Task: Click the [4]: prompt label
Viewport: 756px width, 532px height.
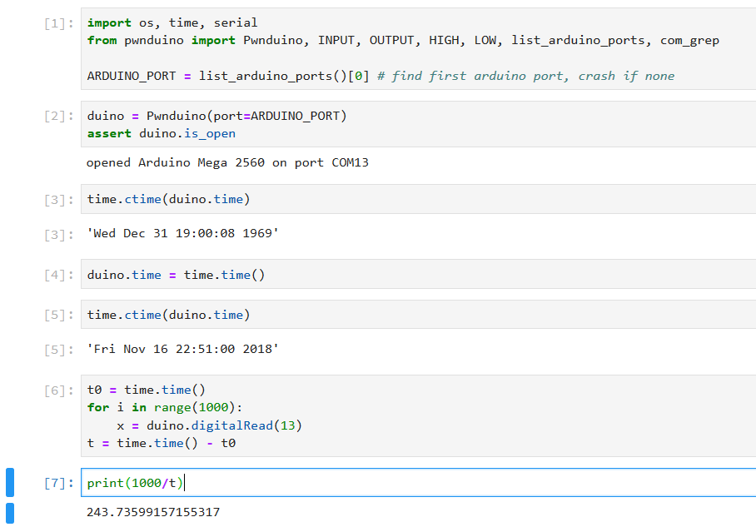Action: (59, 275)
